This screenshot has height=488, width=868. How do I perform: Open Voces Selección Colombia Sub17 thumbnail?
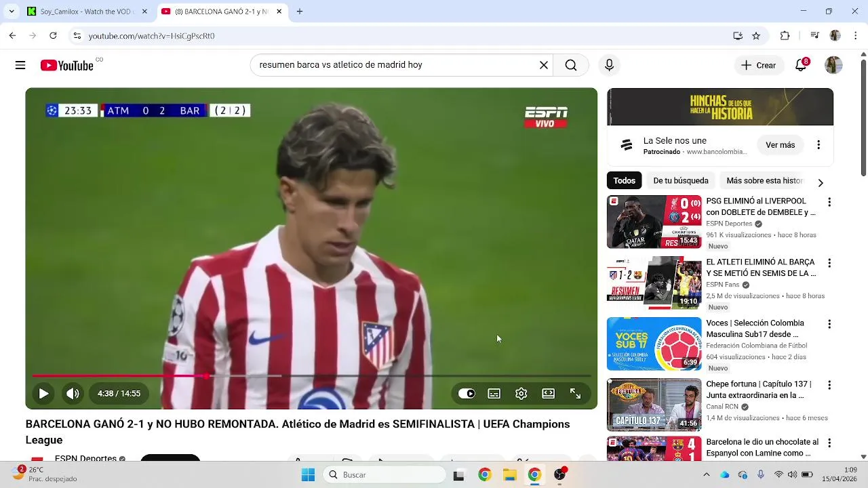[x=654, y=344]
